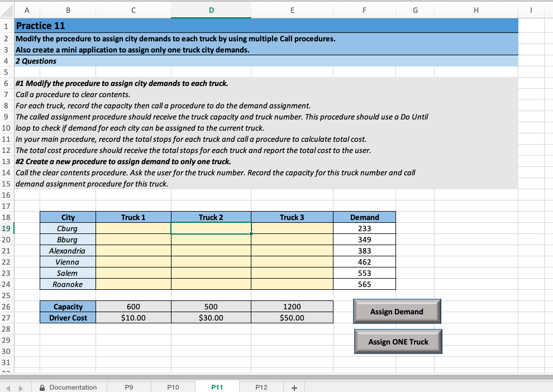Viewport: 553px width, 392px height.
Task: Add a new worksheet with the plus button
Action: click(x=294, y=386)
